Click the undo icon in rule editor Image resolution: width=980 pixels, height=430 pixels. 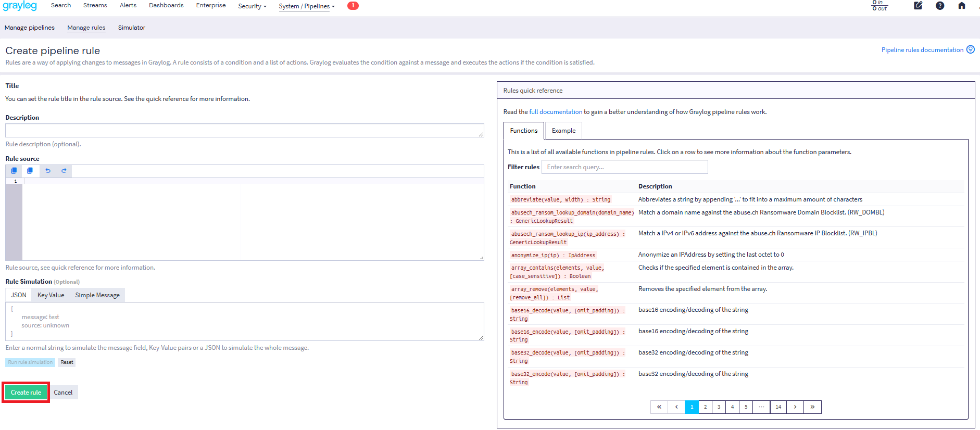pos(48,171)
